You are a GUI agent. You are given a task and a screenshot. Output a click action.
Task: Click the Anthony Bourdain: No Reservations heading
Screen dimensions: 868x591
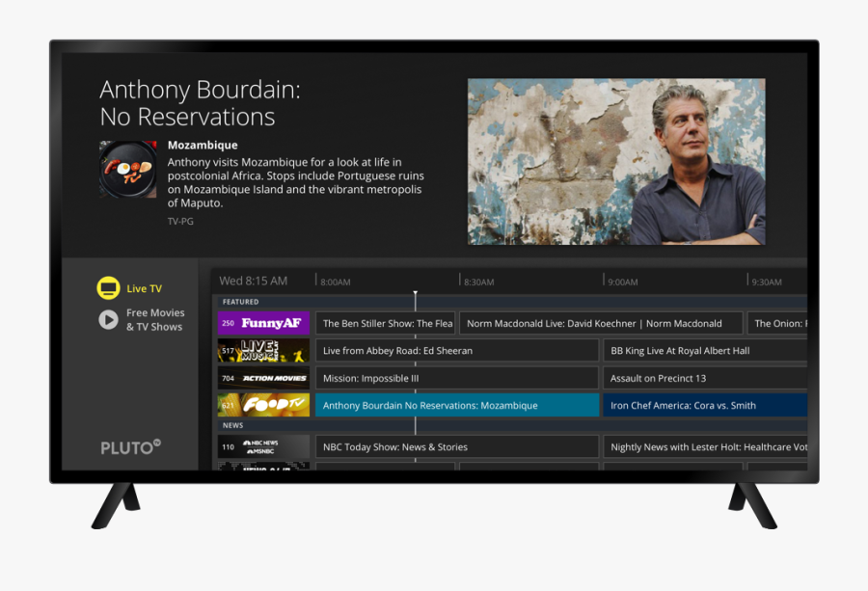click(x=200, y=103)
